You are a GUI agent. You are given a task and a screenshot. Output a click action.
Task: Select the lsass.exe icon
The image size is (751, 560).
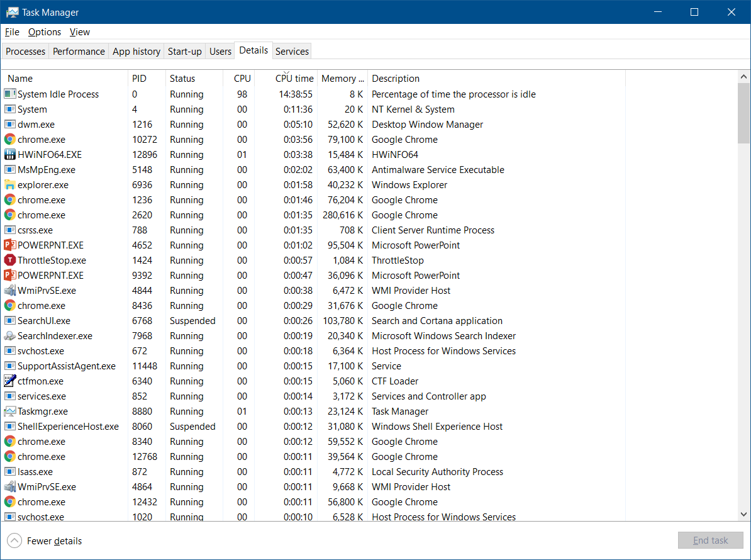(x=9, y=471)
